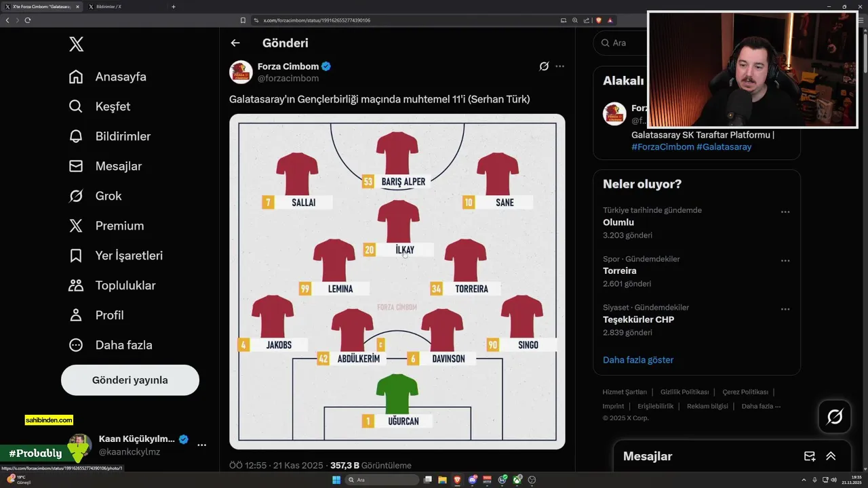Click the #ForzaCimbom hashtag link

663,146
